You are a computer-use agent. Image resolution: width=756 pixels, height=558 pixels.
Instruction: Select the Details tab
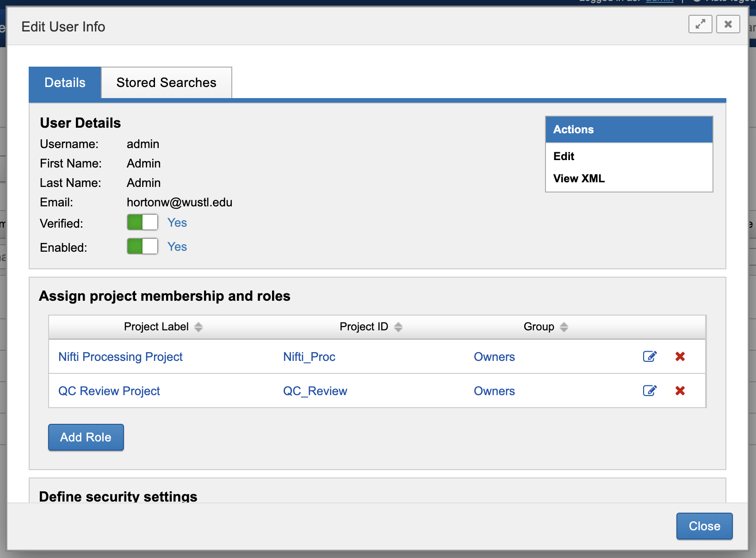pyautogui.click(x=65, y=83)
